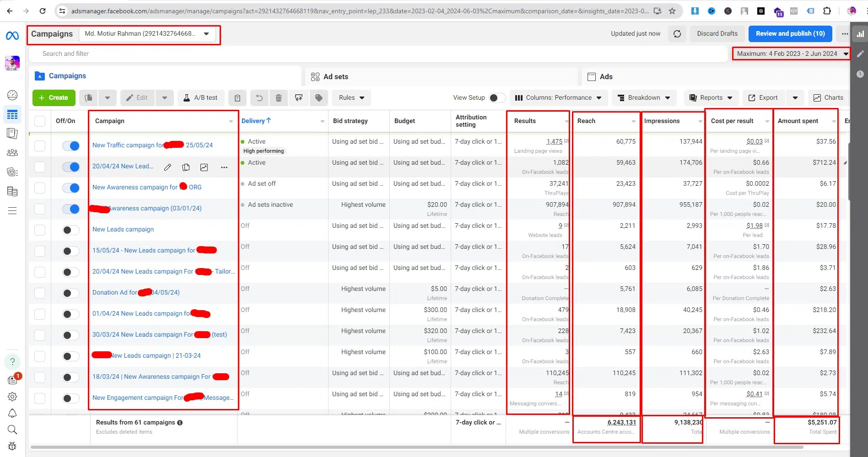Open the Columns: Performance dropdown
Viewport: 868px width, 457px height.
[x=558, y=98]
